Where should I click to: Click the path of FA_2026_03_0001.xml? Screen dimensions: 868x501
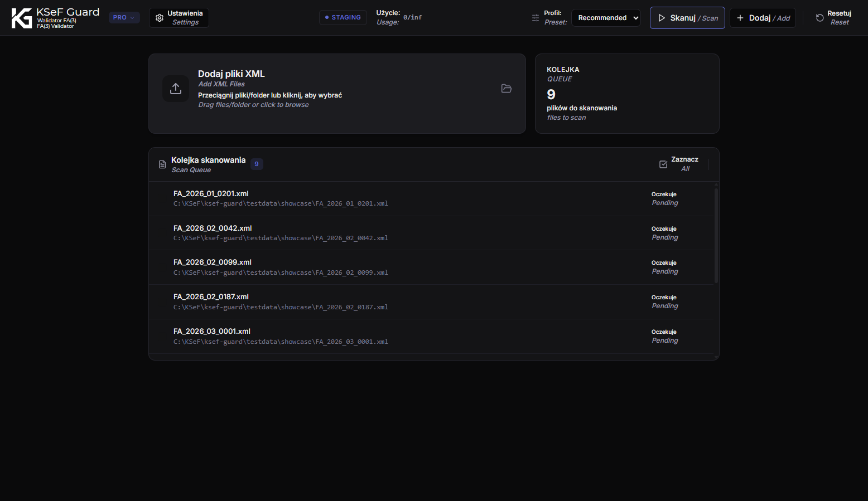(281, 342)
